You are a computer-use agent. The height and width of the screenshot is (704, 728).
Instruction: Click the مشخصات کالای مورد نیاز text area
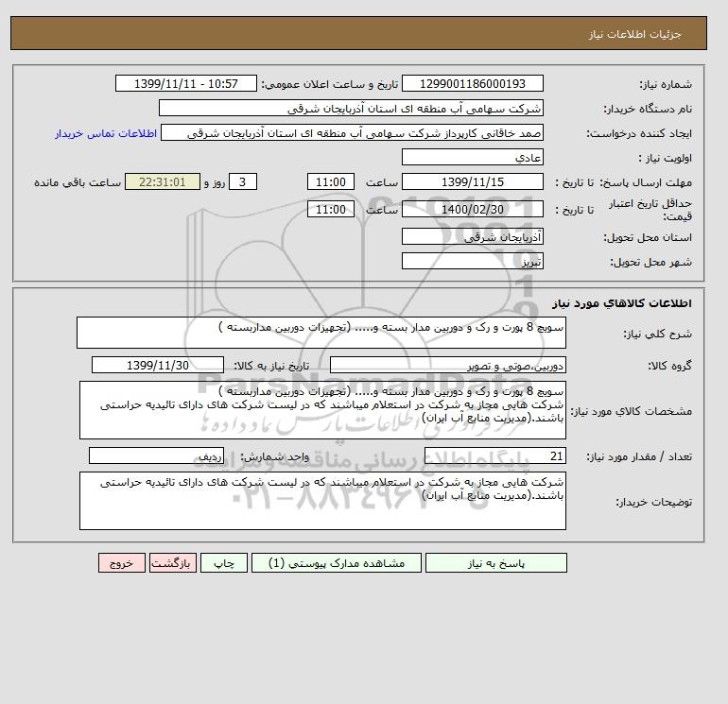322,410
